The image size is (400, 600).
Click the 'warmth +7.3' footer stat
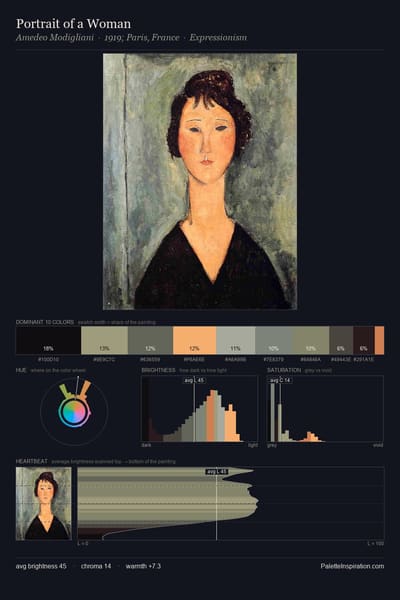coord(143,566)
